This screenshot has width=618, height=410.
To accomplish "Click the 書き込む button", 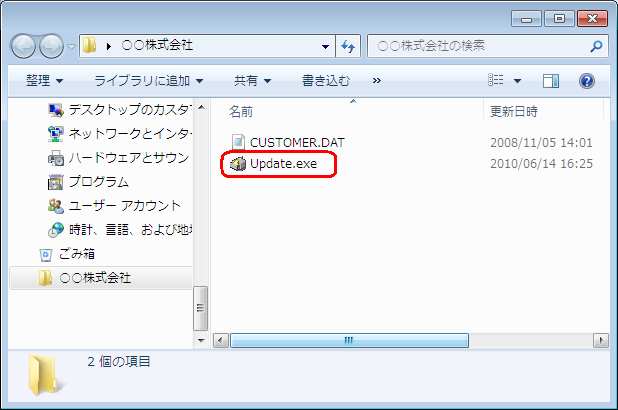I will (326, 81).
